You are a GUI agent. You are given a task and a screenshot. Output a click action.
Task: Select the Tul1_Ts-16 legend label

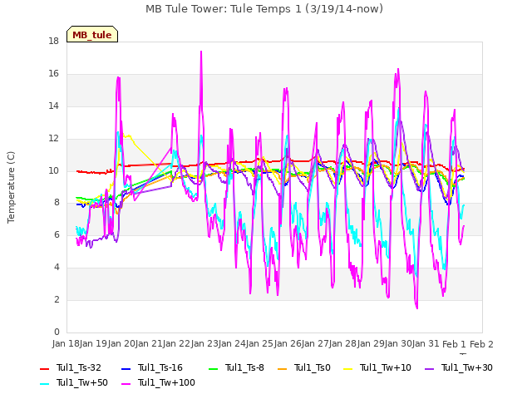point(160,367)
